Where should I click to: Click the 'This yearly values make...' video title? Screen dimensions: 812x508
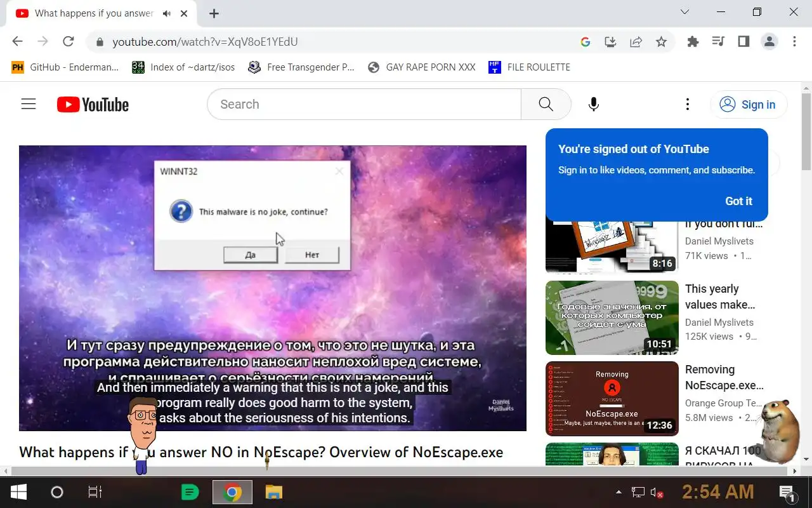pyautogui.click(x=721, y=297)
